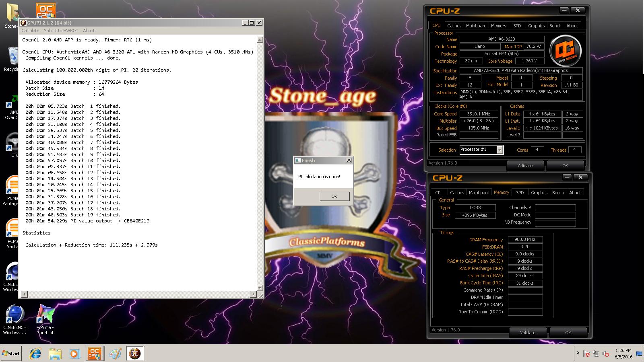Click OK in lower CPU-Z window
This screenshot has height=362, width=644.
pyautogui.click(x=568, y=333)
